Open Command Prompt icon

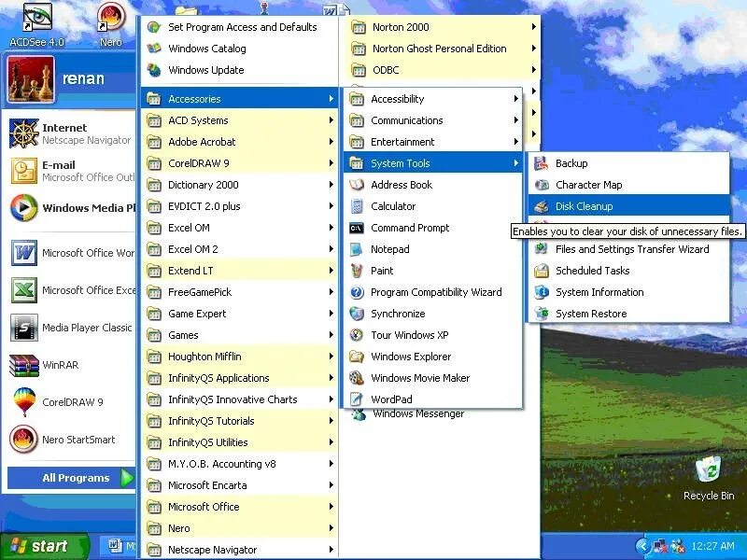357,228
